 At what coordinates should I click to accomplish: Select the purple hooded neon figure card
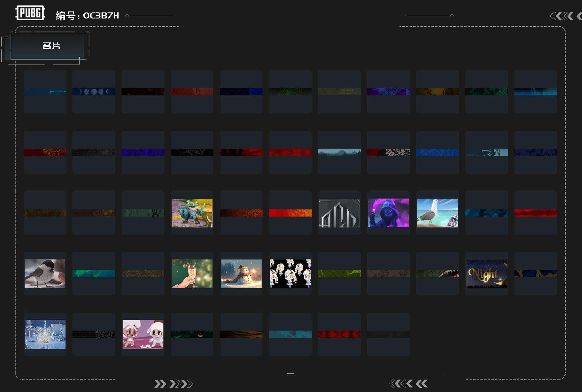[x=388, y=213]
